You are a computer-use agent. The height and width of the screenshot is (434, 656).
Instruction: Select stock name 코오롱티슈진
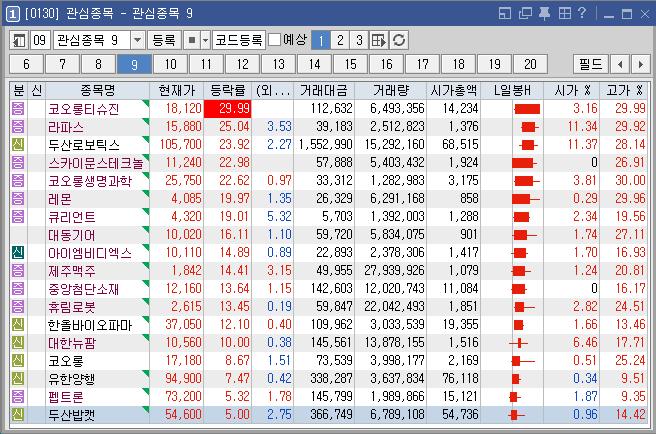tap(84, 109)
